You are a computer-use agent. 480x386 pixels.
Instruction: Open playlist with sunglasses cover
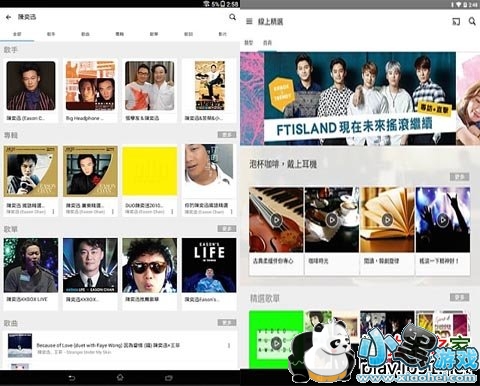coord(150,265)
